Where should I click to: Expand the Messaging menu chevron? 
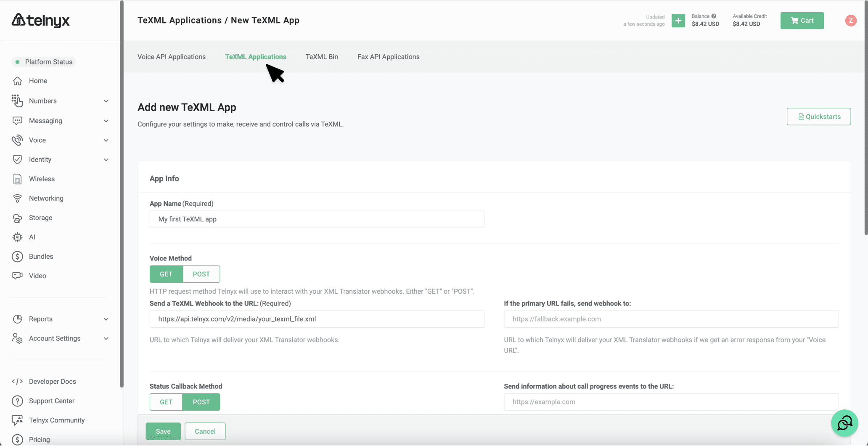coord(106,121)
